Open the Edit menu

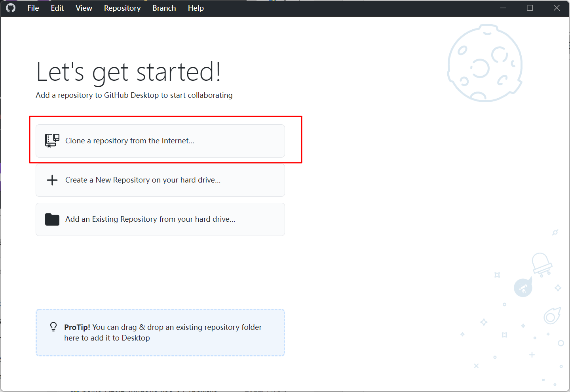pyautogui.click(x=57, y=8)
